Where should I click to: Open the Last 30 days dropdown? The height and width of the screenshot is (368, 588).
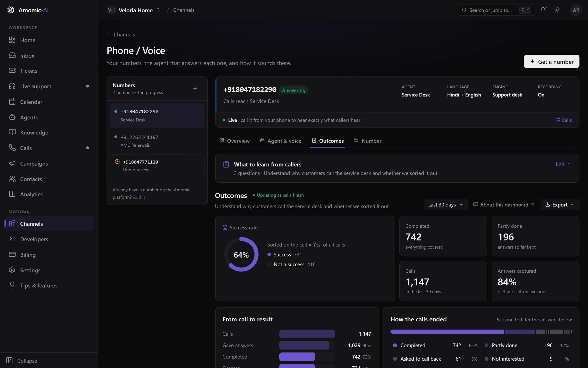click(445, 204)
